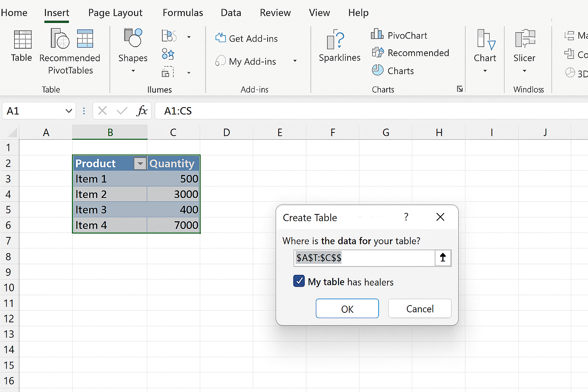Open My Add-ins
Image resolution: width=588 pixels, height=392 pixels.
tap(246, 61)
